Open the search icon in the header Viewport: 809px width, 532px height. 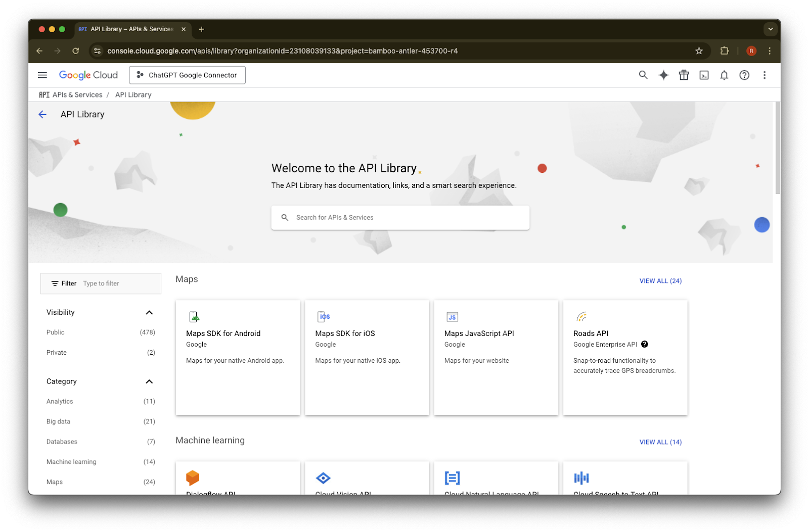(643, 75)
